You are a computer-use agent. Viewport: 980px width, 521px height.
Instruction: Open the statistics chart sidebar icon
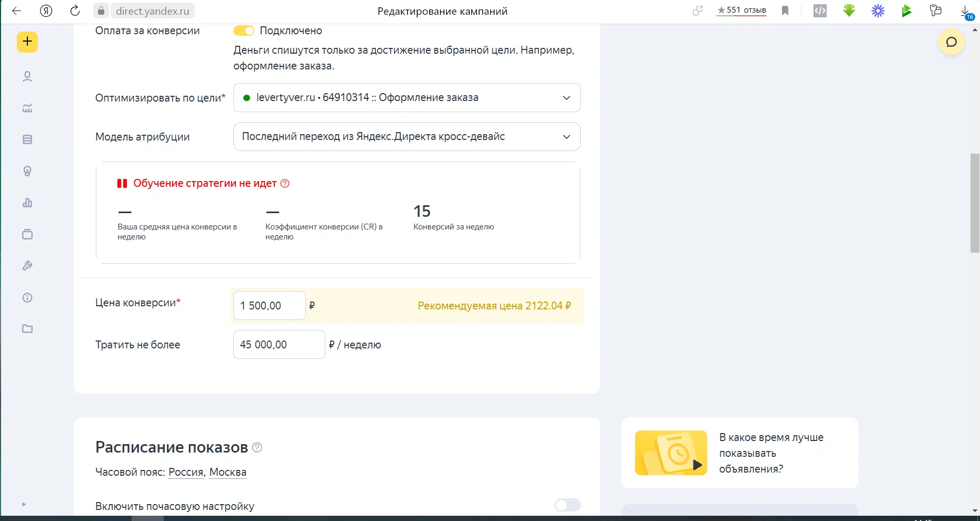pyautogui.click(x=27, y=108)
